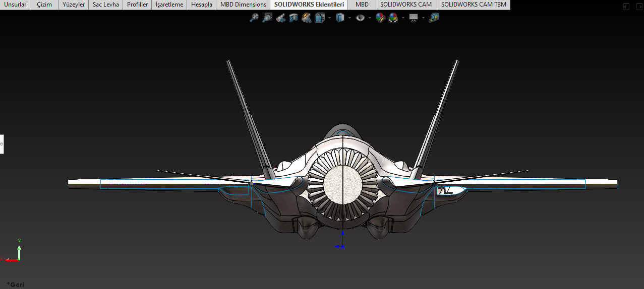Click the left panel collapse arrow icon
This screenshot has height=289, width=644.
(626, 6)
